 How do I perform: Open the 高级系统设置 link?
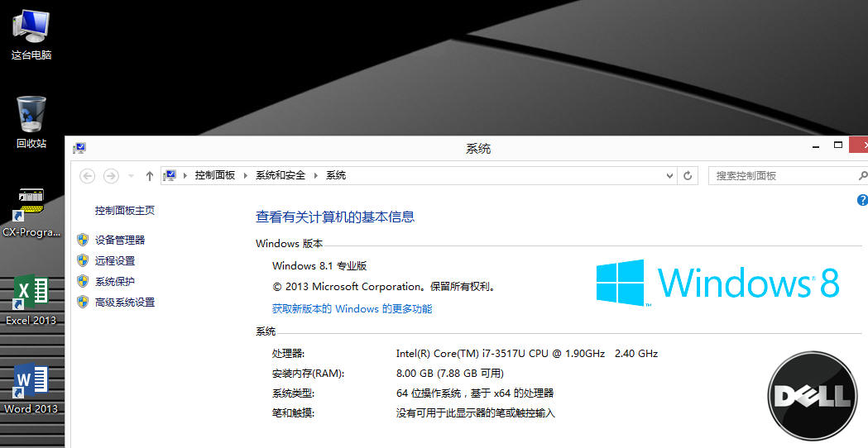pos(125,303)
